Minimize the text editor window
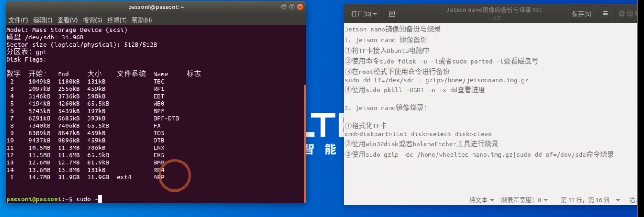The height and width of the screenshot is (217, 644). (622, 14)
